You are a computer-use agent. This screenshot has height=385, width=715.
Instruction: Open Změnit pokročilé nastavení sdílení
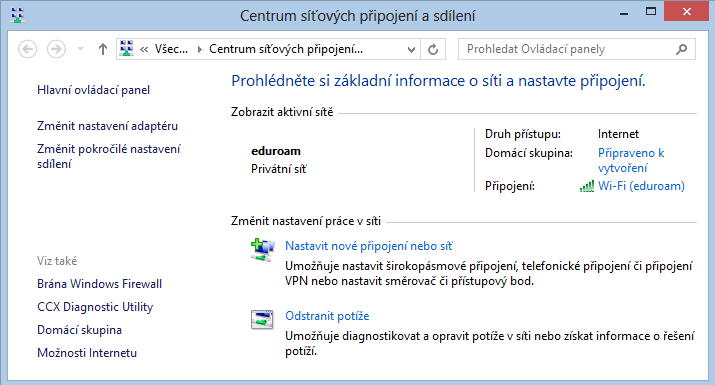pos(109,156)
